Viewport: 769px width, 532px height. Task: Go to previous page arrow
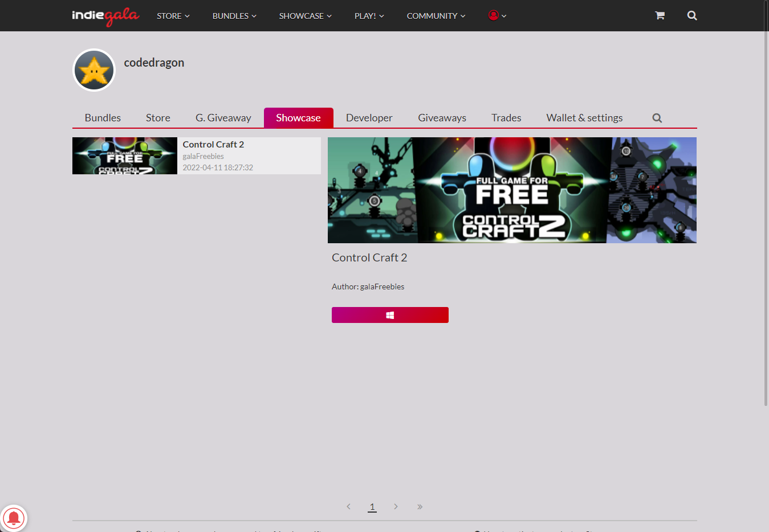pos(348,506)
